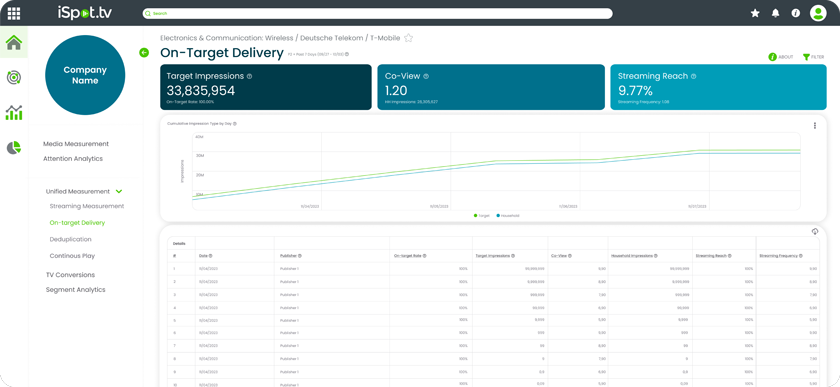Click the Streaming Reach card
This screenshot has width=840, height=387.
click(x=718, y=87)
